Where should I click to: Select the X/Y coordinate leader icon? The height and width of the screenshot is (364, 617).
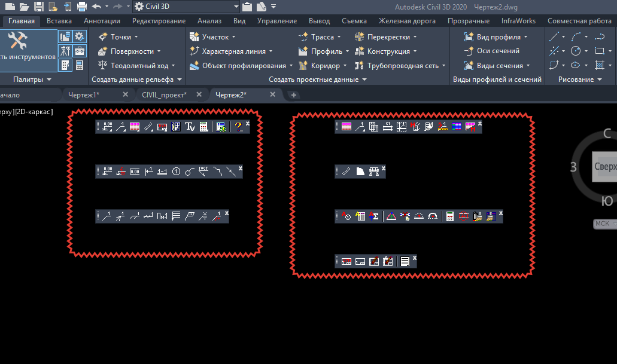point(203,216)
